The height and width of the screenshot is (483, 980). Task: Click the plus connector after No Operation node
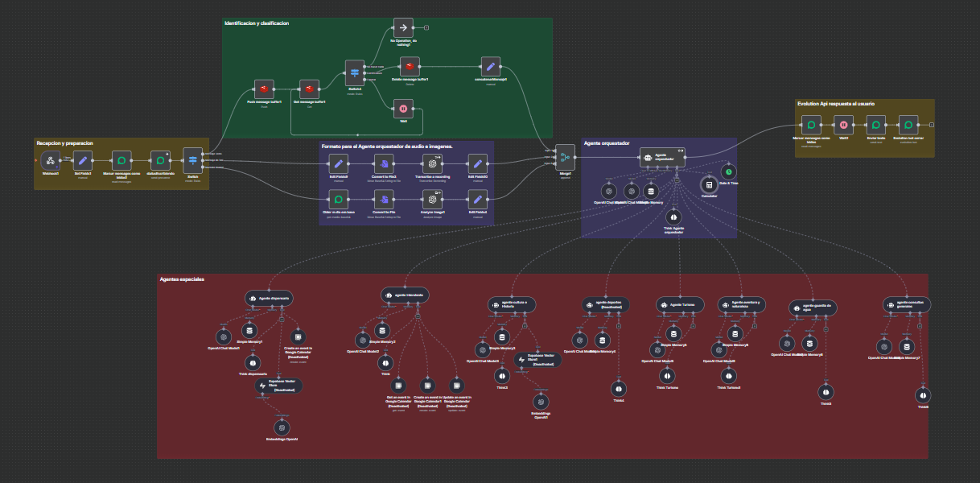(x=426, y=27)
